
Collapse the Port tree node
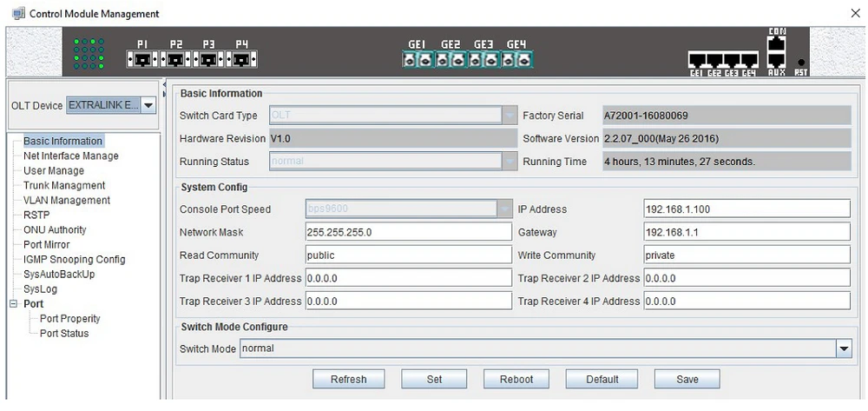pos(14,304)
